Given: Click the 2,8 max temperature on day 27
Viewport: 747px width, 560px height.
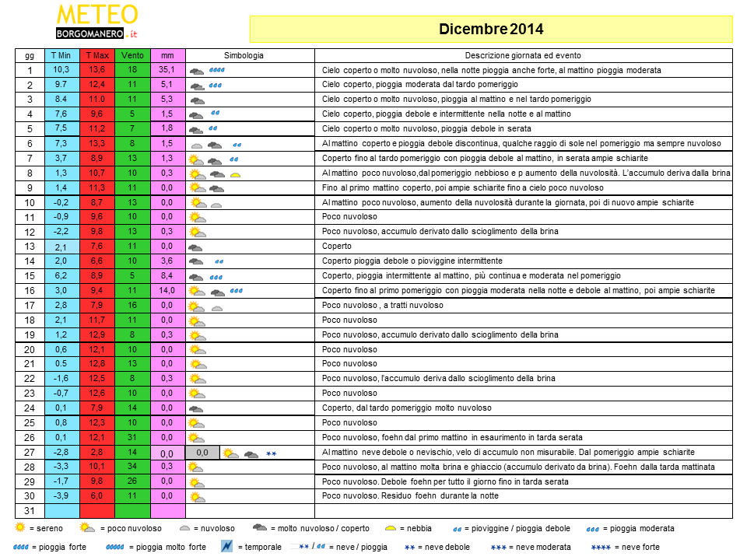Looking at the screenshot, I should click(97, 452).
